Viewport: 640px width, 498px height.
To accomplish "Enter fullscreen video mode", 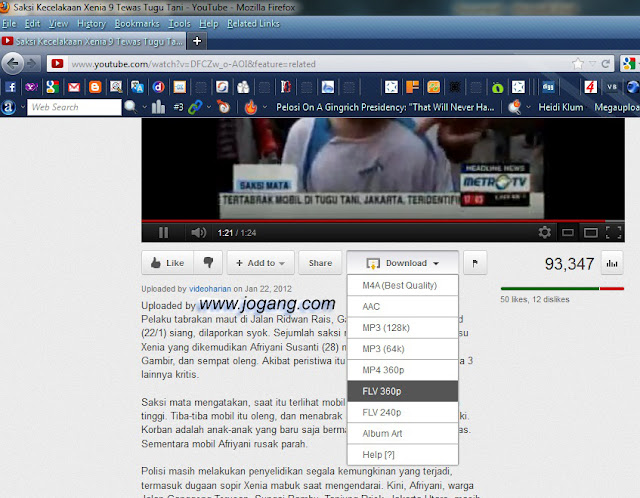I will point(613,233).
